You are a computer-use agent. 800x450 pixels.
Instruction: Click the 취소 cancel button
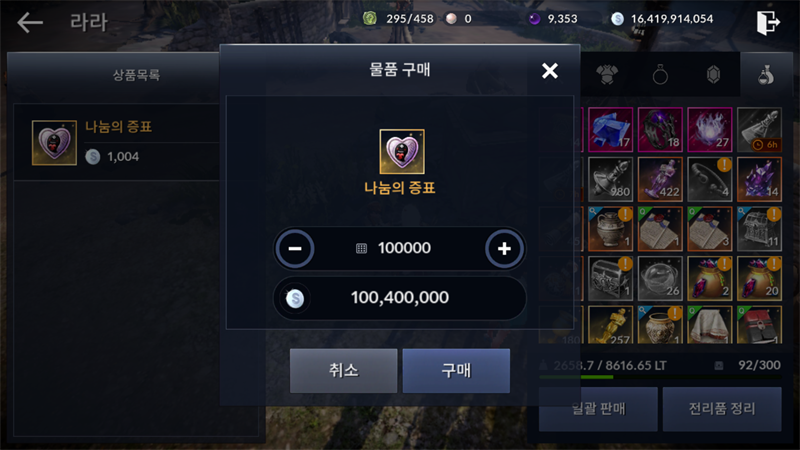343,370
